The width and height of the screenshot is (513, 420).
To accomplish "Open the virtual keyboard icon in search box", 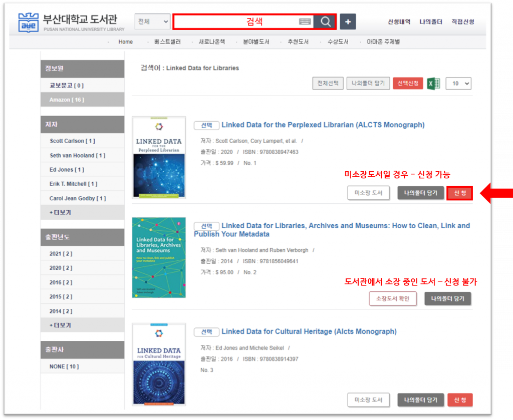I will pos(305,22).
